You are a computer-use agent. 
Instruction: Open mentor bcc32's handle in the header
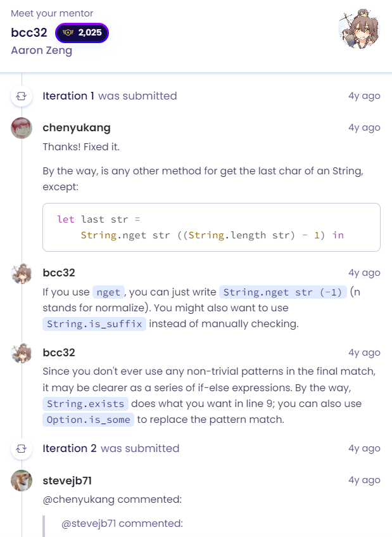tap(29, 32)
